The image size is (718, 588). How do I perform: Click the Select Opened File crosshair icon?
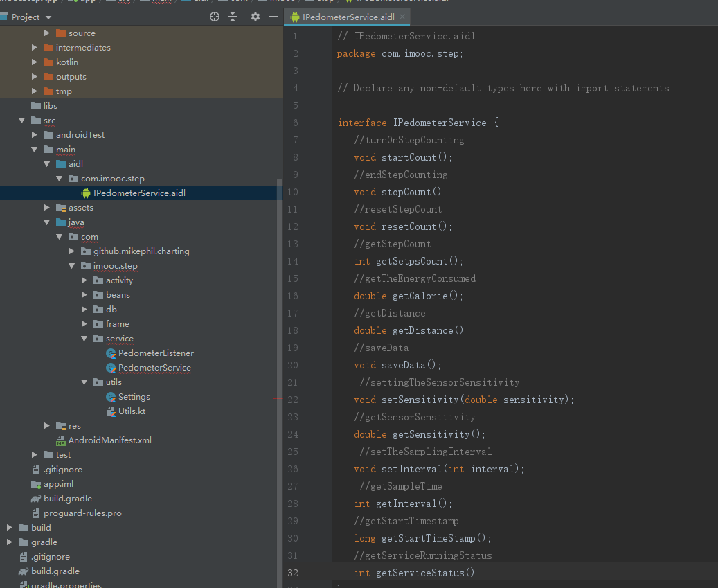click(x=214, y=17)
